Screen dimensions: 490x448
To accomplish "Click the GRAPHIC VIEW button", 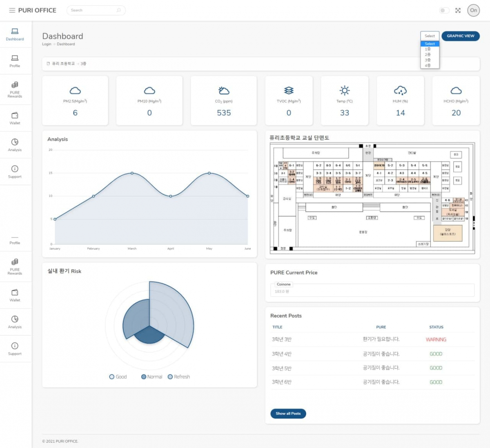I will coord(460,36).
